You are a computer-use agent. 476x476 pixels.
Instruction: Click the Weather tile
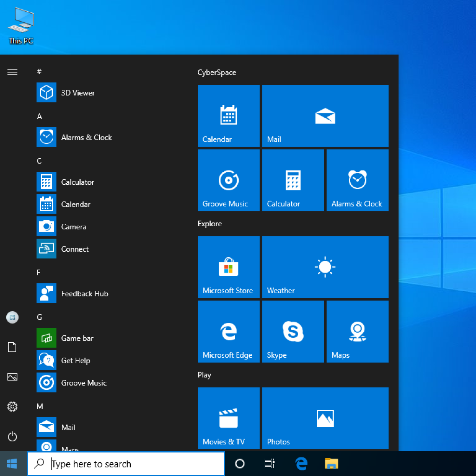(325, 267)
